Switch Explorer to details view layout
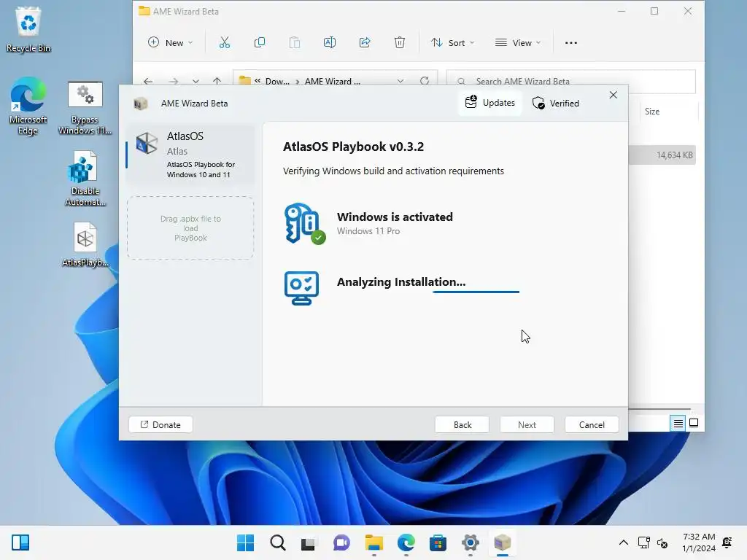This screenshot has width=747, height=560. click(x=678, y=424)
